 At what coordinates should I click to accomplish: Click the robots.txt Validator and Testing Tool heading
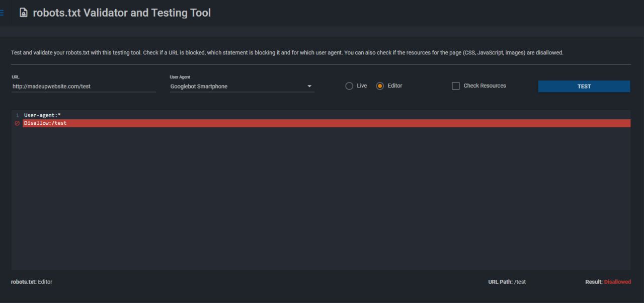[x=122, y=13]
